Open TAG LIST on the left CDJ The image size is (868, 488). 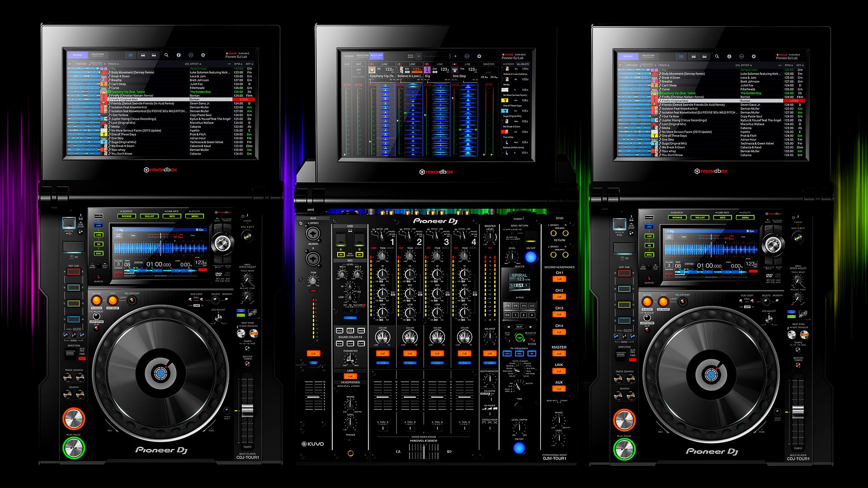pos(149,216)
